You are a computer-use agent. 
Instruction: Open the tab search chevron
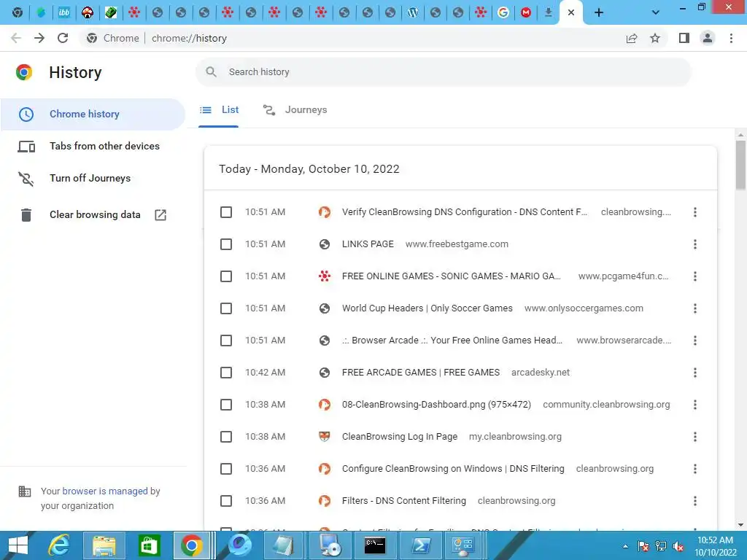click(x=656, y=13)
